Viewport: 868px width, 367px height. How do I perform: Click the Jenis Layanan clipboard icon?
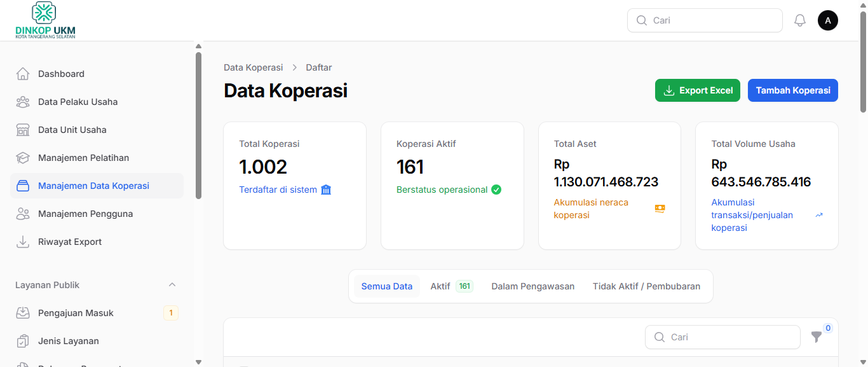tap(23, 341)
